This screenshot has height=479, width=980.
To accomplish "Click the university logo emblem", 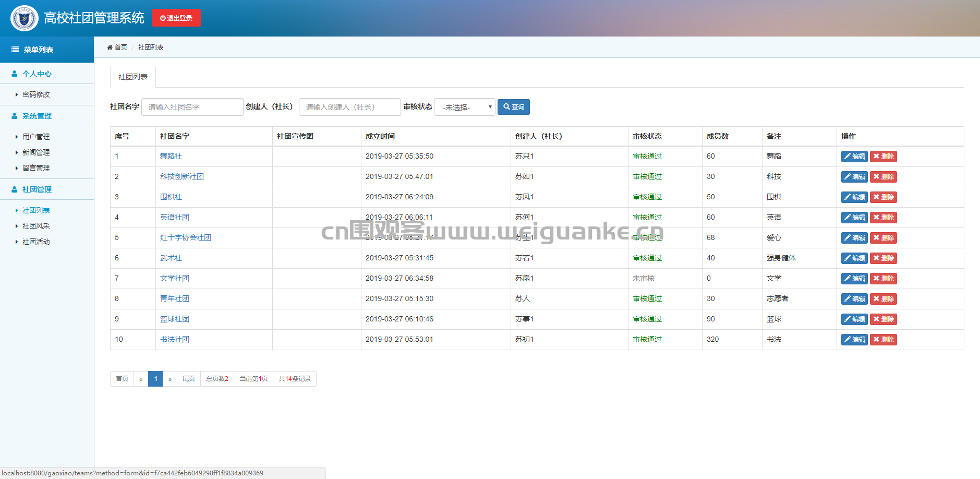I will pyautogui.click(x=24, y=18).
